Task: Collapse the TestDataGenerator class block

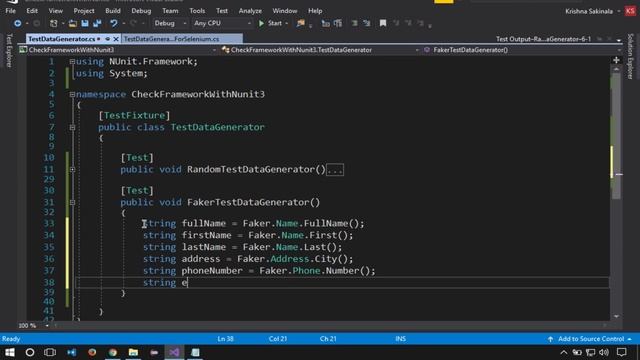Action: click(72, 127)
